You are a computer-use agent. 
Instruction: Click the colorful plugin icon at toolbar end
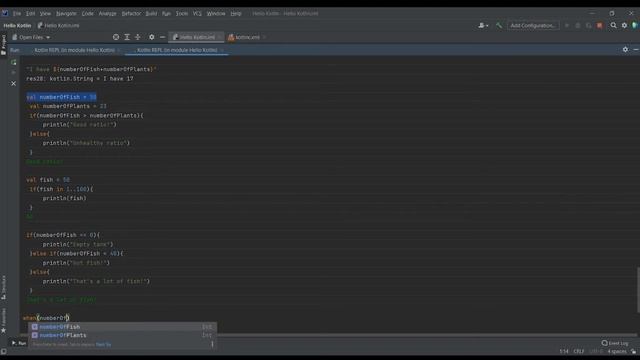pyautogui.click(x=635, y=25)
